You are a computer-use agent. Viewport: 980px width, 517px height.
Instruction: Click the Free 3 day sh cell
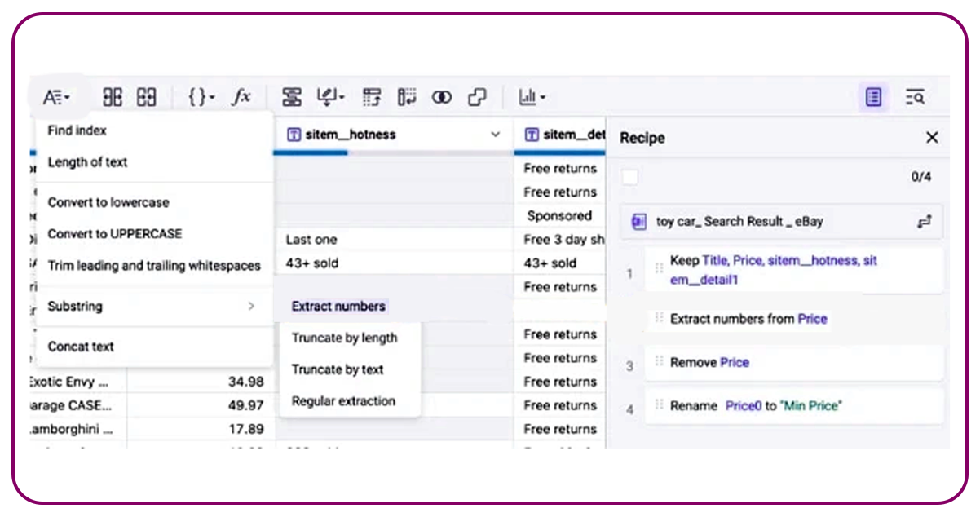click(x=560, y=240)
